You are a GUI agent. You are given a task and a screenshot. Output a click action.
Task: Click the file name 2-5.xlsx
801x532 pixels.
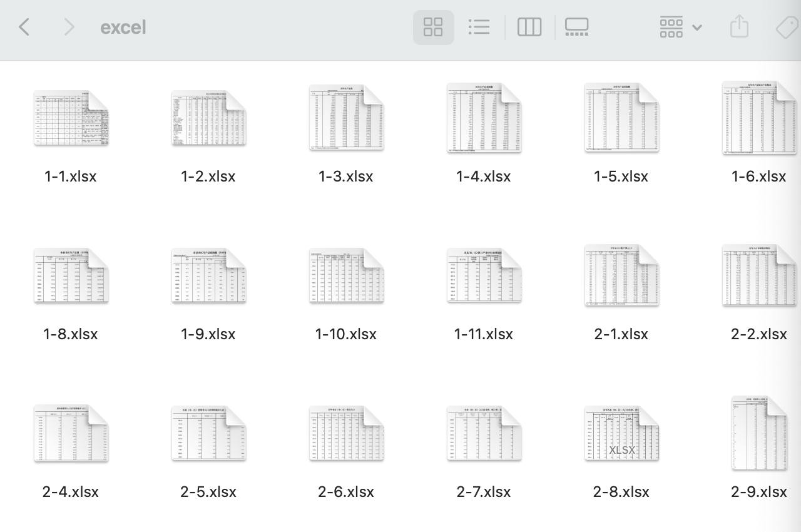208,492
